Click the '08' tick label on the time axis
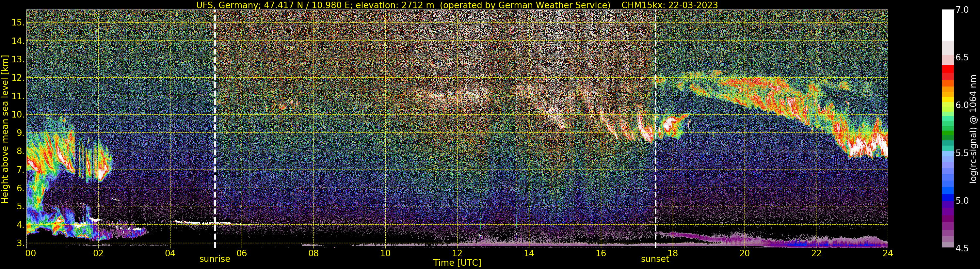The width and height of the screenshot is (980, 269). coord(313,253)
